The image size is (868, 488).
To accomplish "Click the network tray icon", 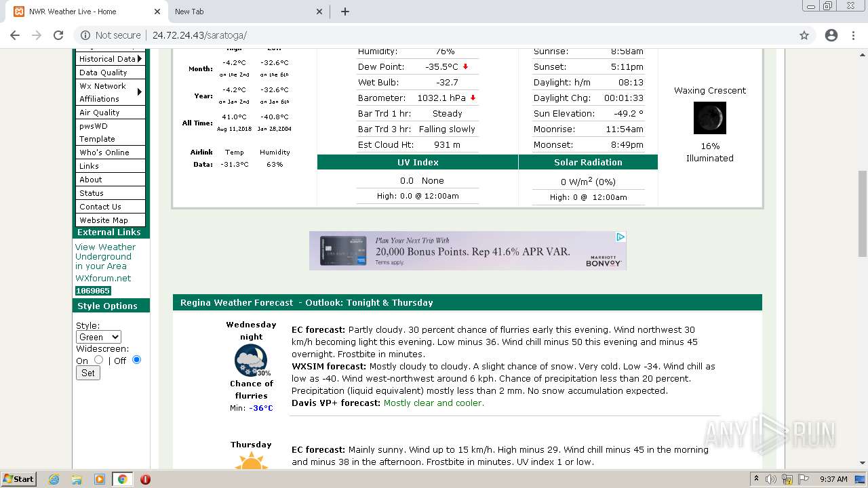I will 787,479.
